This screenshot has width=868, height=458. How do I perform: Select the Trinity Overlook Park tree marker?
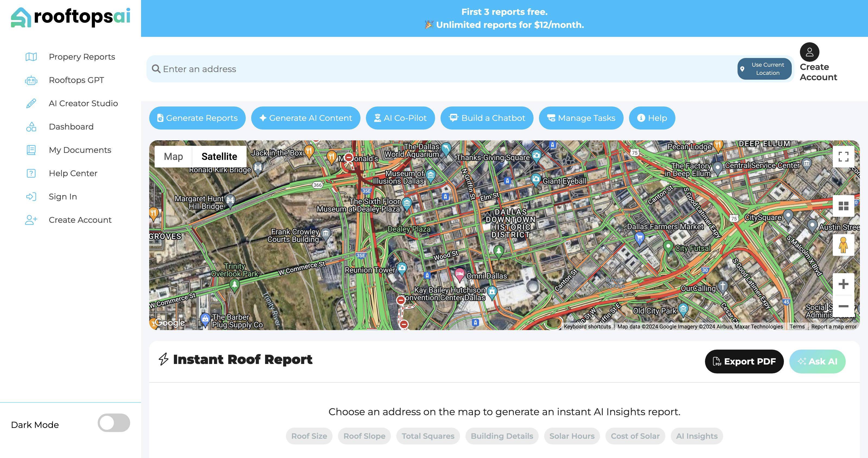(x=235, y=286)
